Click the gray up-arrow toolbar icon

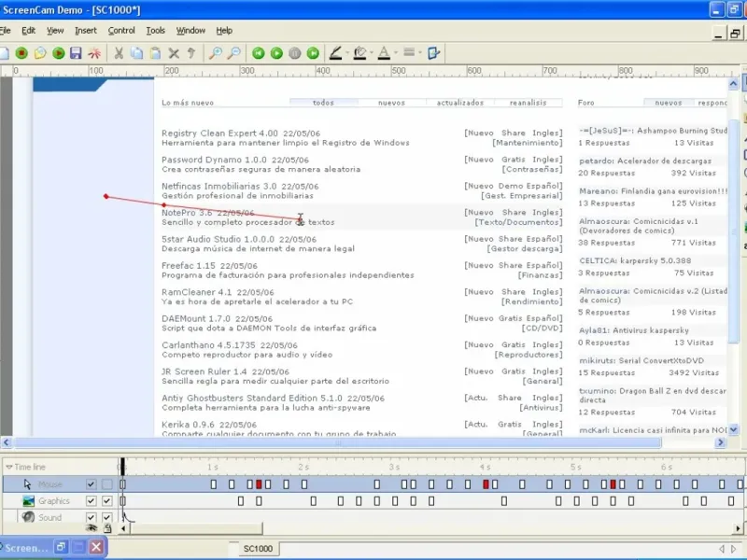191,53
